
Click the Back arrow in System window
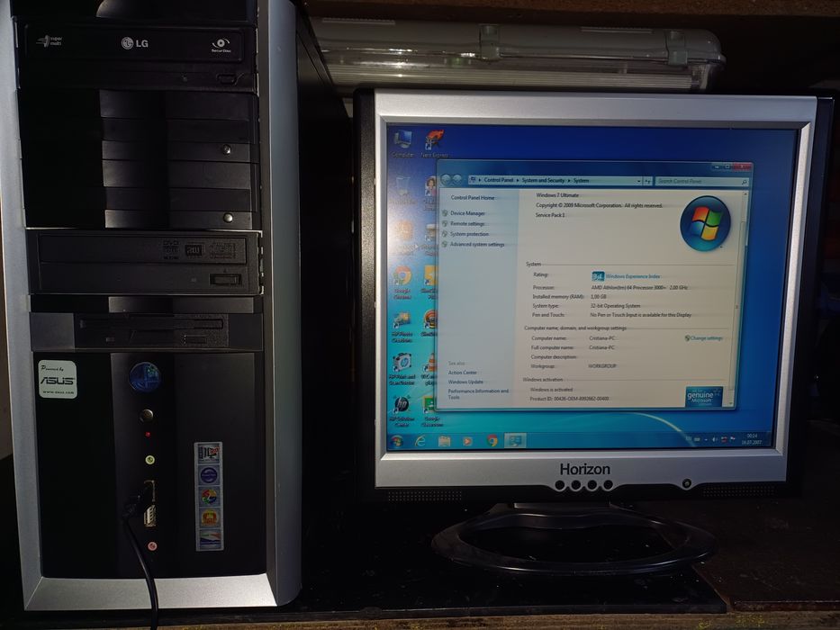tap(446, 179)
